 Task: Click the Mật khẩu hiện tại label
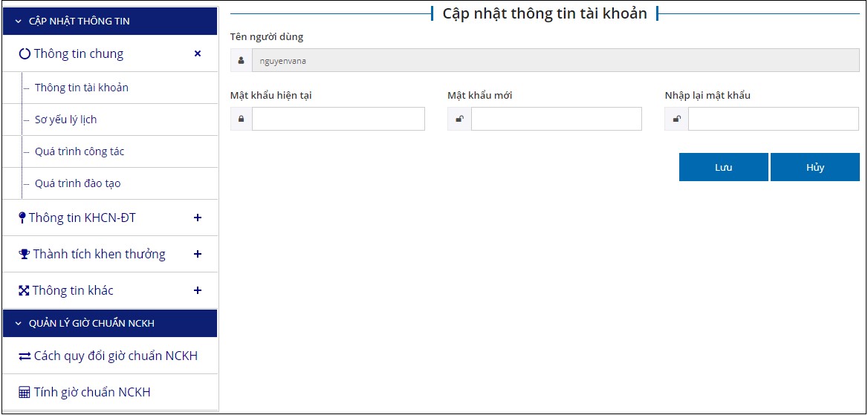(271, 95)
